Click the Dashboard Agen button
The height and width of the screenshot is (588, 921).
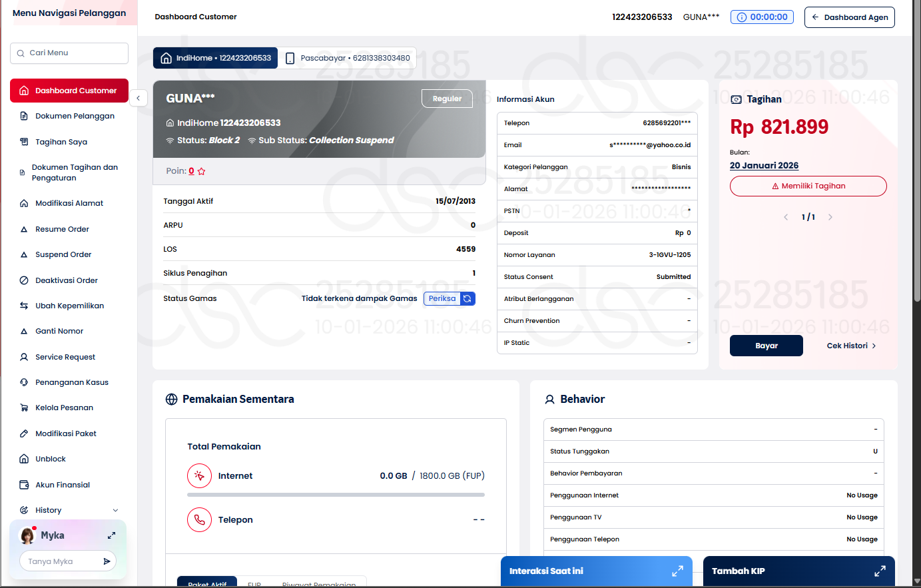pos(849,17)
